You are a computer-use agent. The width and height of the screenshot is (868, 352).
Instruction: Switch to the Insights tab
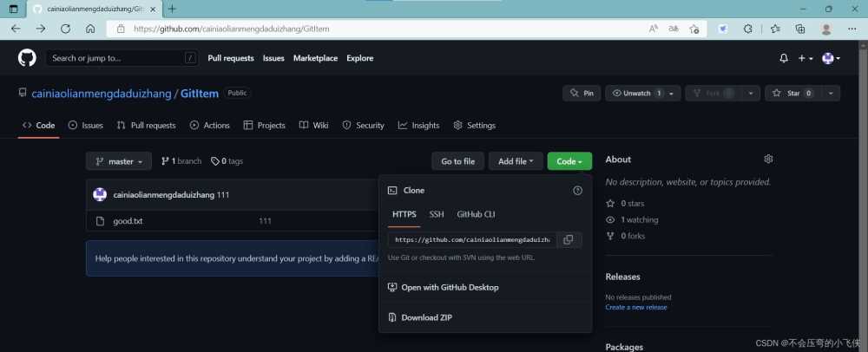click(x=419, y=126)
